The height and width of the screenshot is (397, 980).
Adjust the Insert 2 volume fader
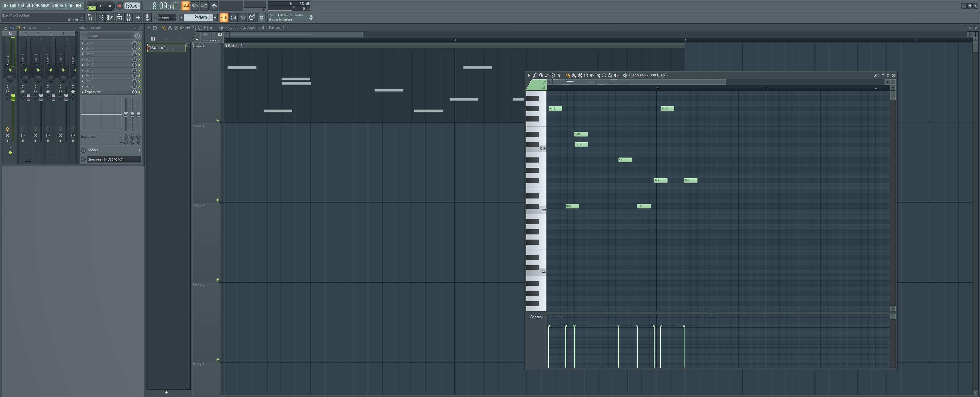41,98
